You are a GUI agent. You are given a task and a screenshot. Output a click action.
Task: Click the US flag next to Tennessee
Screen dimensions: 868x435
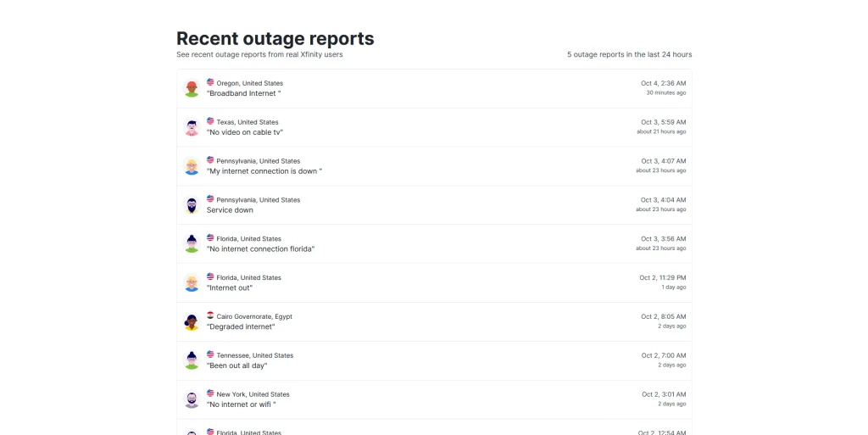(210, 354)
